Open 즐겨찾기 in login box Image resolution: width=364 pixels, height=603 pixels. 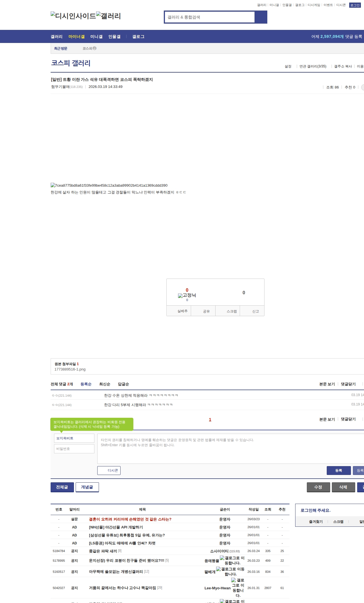click(316, 522)
